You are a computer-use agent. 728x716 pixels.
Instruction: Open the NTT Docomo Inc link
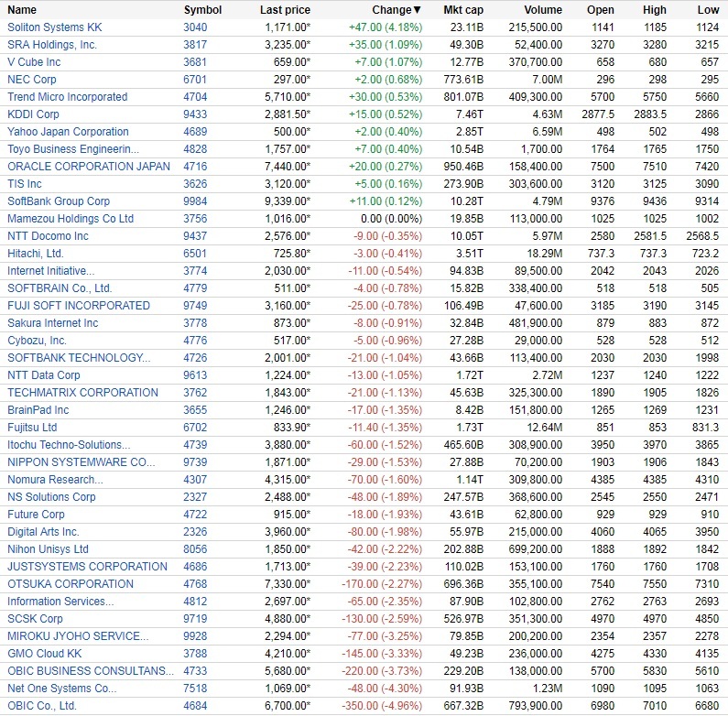coord(48,236)
